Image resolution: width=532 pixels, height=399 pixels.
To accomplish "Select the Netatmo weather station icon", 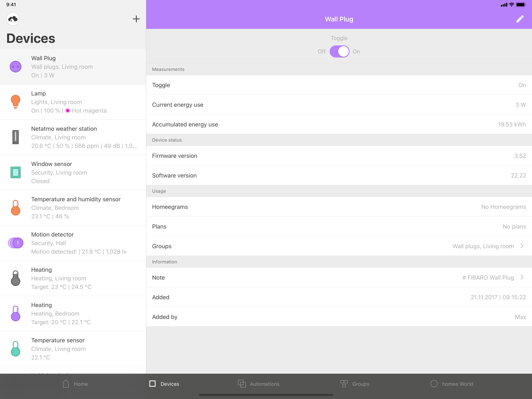I will pos(15,137).
